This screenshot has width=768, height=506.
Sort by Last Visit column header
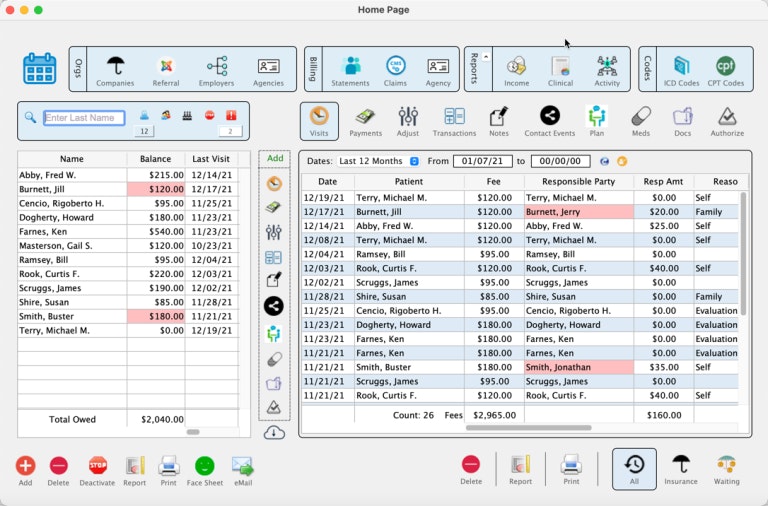(211, 159)
